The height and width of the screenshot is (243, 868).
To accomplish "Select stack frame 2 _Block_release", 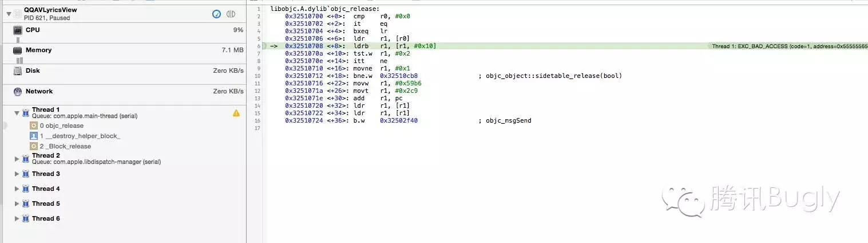I will [x=65, y=147].
